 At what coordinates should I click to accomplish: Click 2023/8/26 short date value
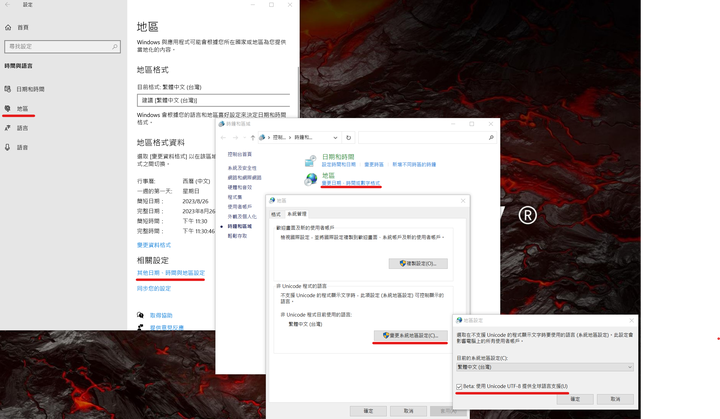195,201
